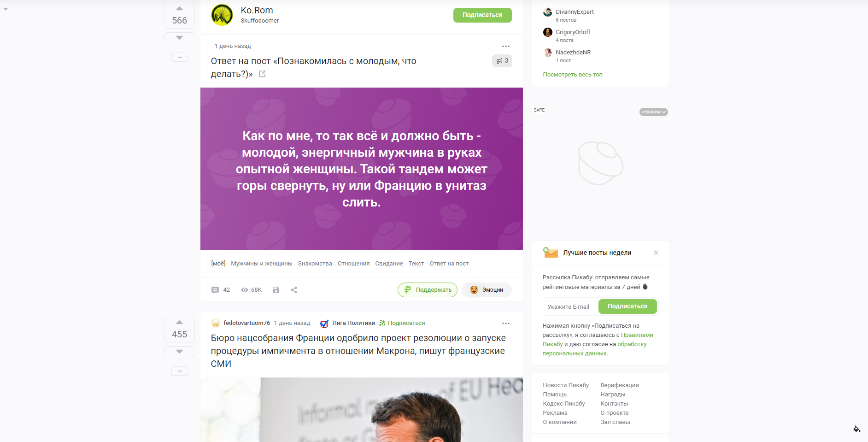Screen dimensions: 868x442
Task: Upvote the Macron impeachment post rated 455
Action: pos(179,323)
